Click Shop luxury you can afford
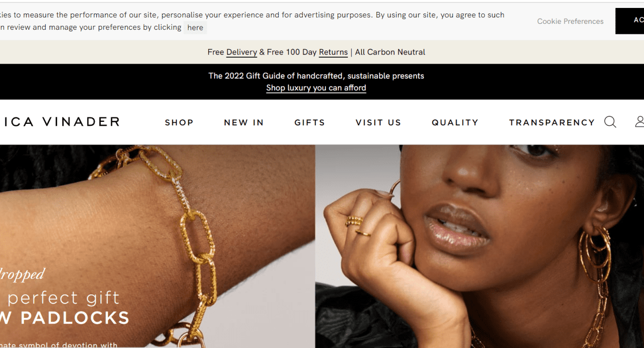 [x=316, y=88]
